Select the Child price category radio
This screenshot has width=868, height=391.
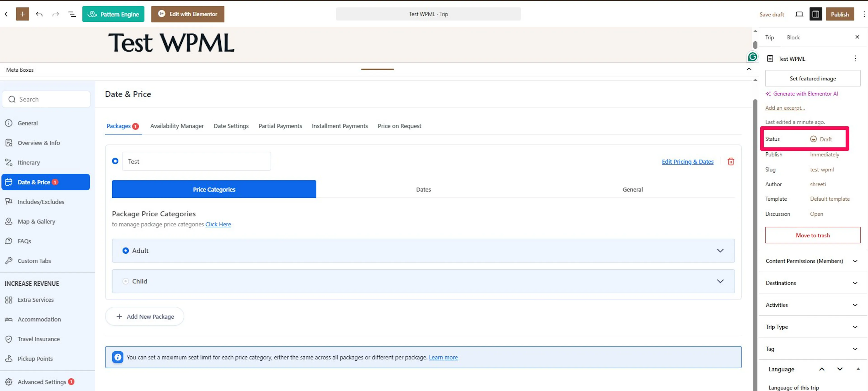pyautogui.click(x=125, y=281)
